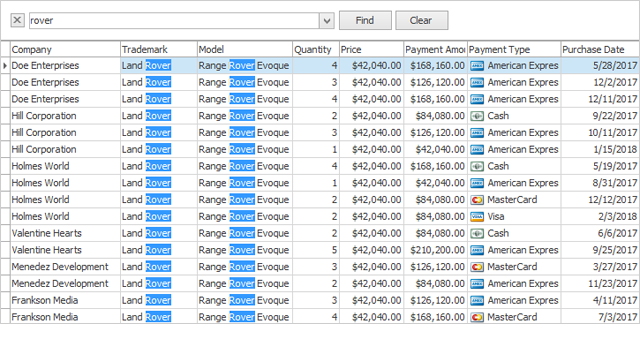Click the MasterCard icon for 3/27/2017 purchase
Viewport: 640px width, 360px height.
477,267
